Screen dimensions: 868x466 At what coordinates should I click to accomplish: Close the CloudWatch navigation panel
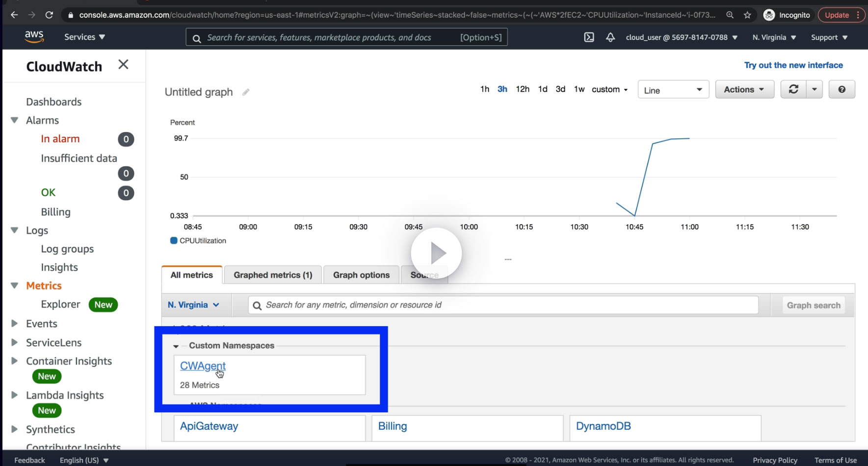pos(123,64)
